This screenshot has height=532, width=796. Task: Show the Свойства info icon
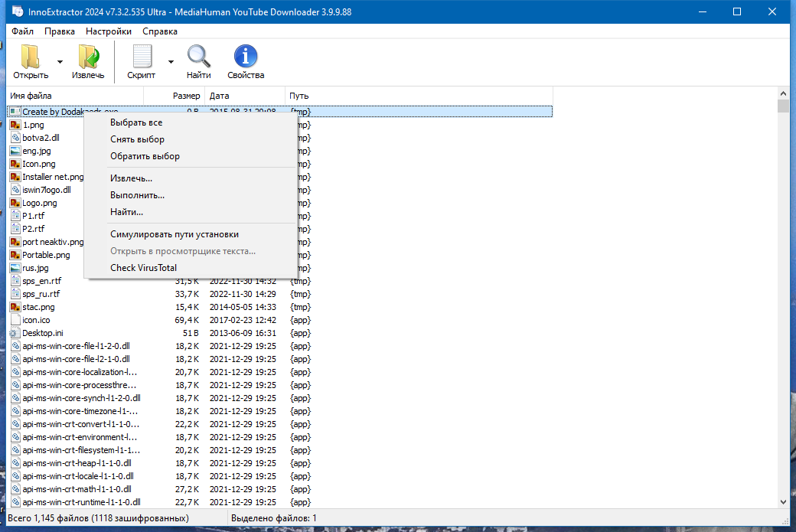246,57
